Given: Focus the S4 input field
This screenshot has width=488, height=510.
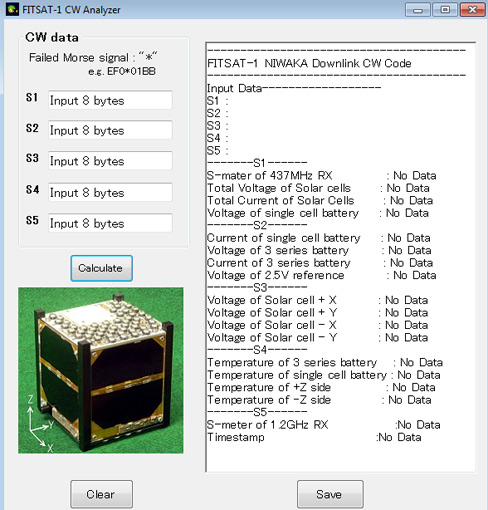Looking at the screenshot, I should (110, 192).
